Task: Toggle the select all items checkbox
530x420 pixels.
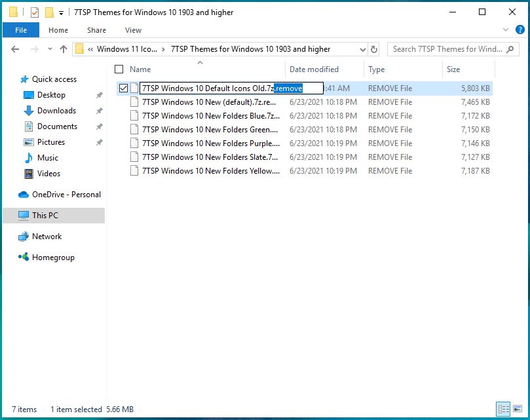Action: pos(119,69)
